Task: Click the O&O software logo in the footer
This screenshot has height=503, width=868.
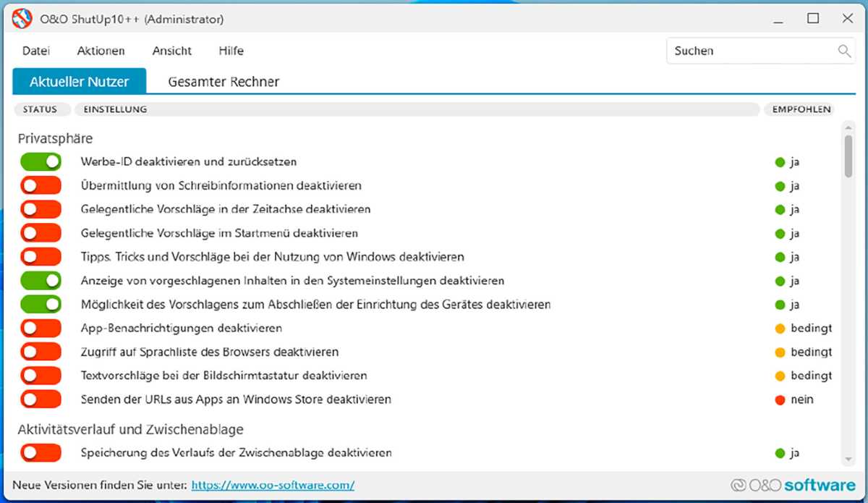Action: (x=793, y=484)
